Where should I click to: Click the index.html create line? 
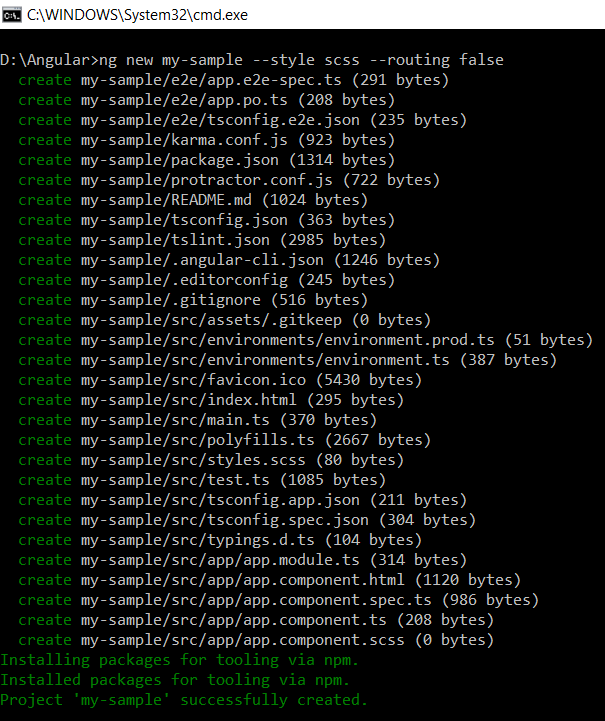coord(211,400)
